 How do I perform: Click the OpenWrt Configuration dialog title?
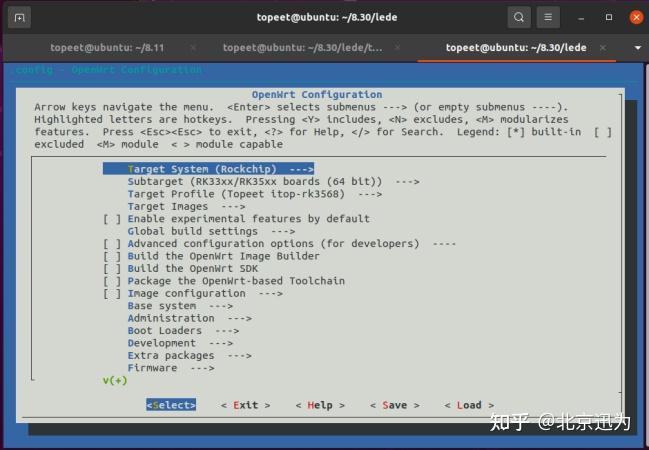[x=317, y=94]
